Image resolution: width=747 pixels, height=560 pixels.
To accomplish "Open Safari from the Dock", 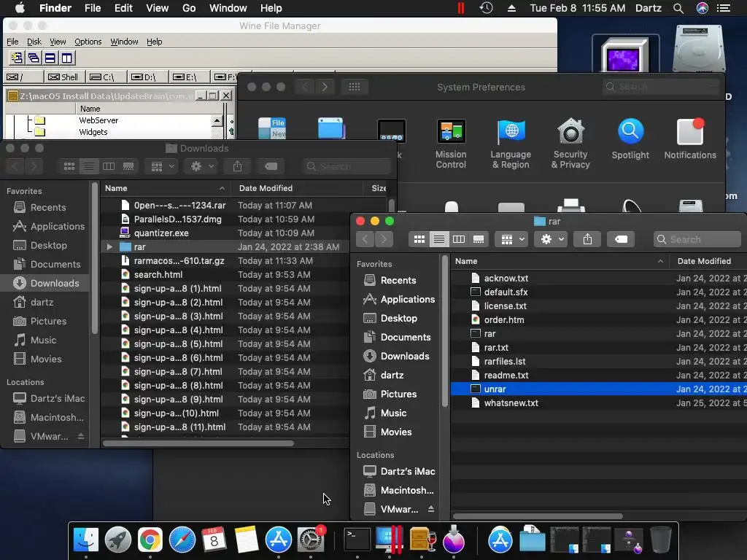I will tap(182, 540).
